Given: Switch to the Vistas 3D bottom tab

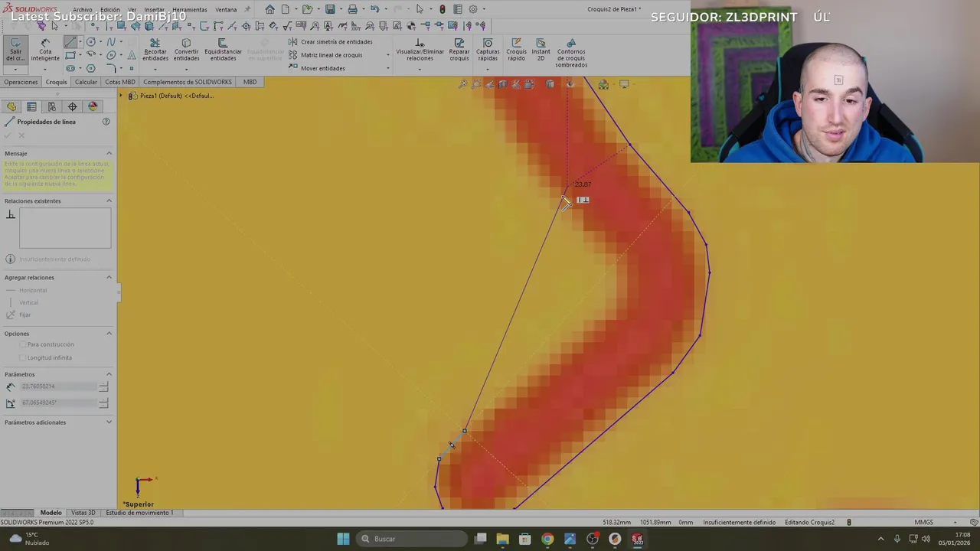Looking at the screenshot, I should pos(83,513).
